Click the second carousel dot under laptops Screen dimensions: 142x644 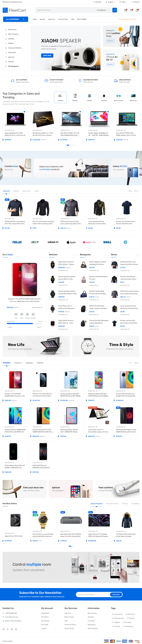click(x=71, y=145)
